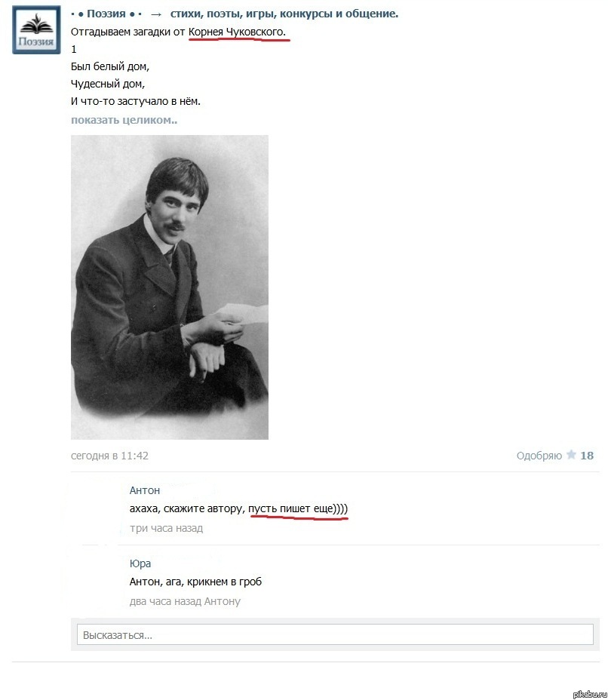Image resolution: width=608 pixels, height=700 pixels.
Task: Like the post via Одобряю
Action: (x=539, y=456)
